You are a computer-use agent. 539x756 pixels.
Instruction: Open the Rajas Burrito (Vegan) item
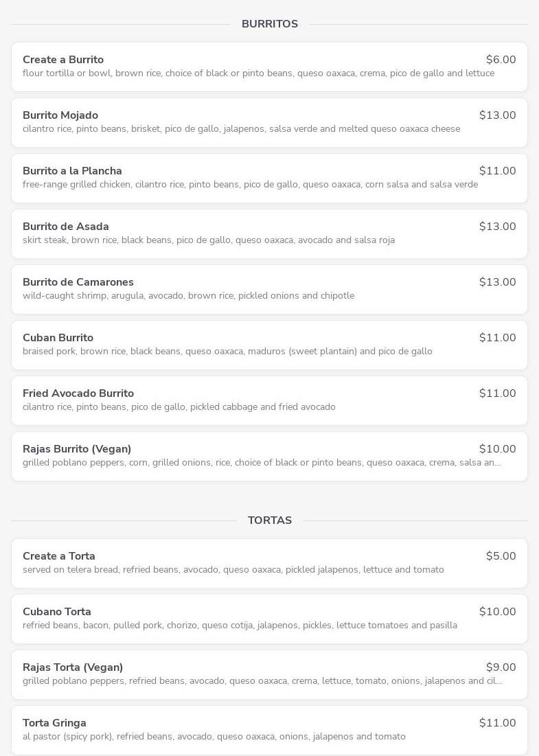(x=77, y=449)
